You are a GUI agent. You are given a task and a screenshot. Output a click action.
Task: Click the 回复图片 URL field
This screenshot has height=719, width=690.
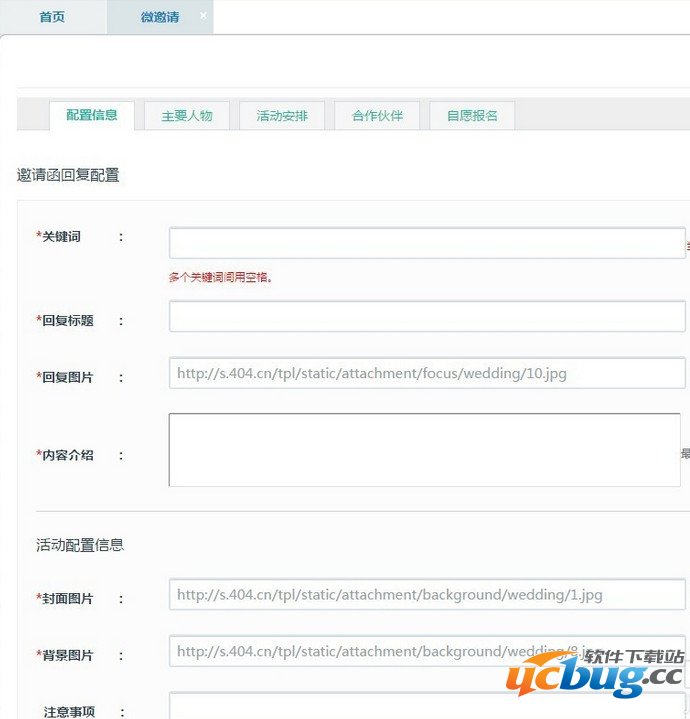point(426,374)
